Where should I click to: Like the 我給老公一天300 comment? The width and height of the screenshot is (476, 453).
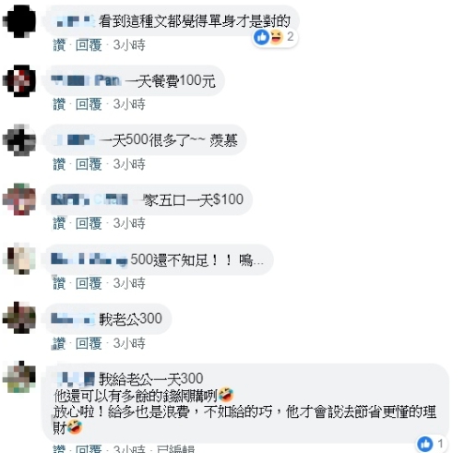[x=59, y=448]
